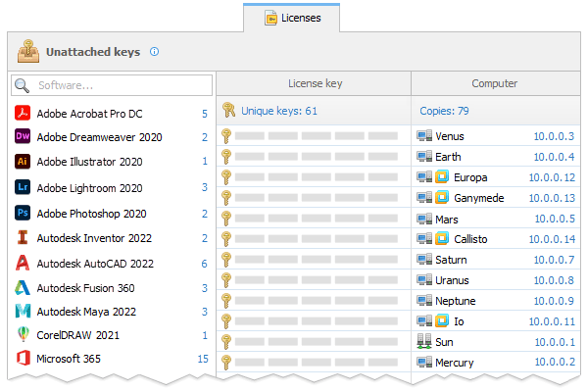Viewport: 588px width, 392px height.
Task: Select the Microsoft 365 icon
Action: (x=24, y=358)
